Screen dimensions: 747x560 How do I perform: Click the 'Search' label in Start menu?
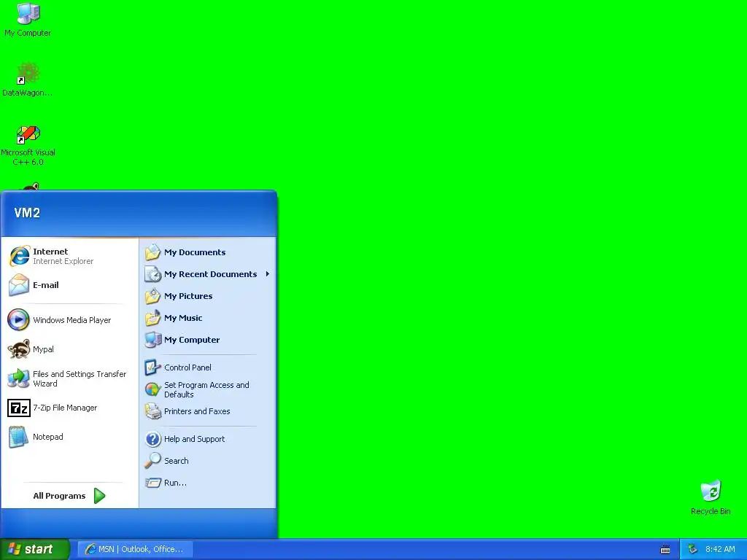click(177, 461)
